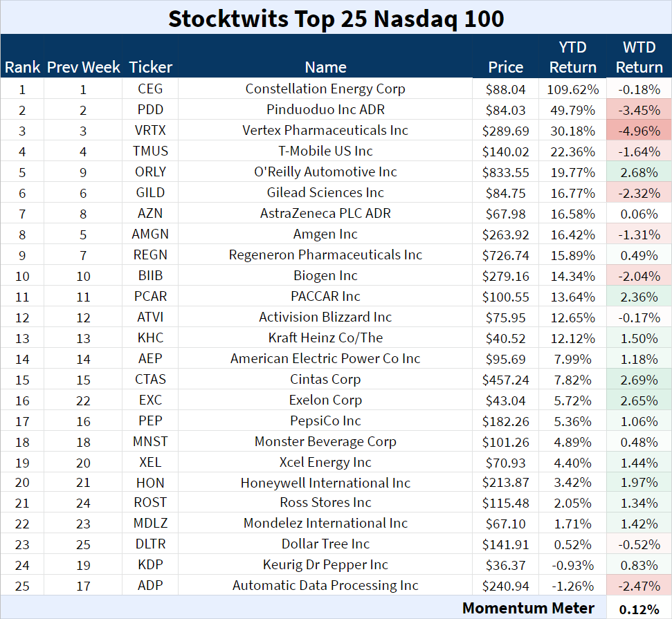The height and width of the screenshot is (619, 672).
Task: Click VRTX's red -4.96% WTD return cell
Action: tap(639, 130)
